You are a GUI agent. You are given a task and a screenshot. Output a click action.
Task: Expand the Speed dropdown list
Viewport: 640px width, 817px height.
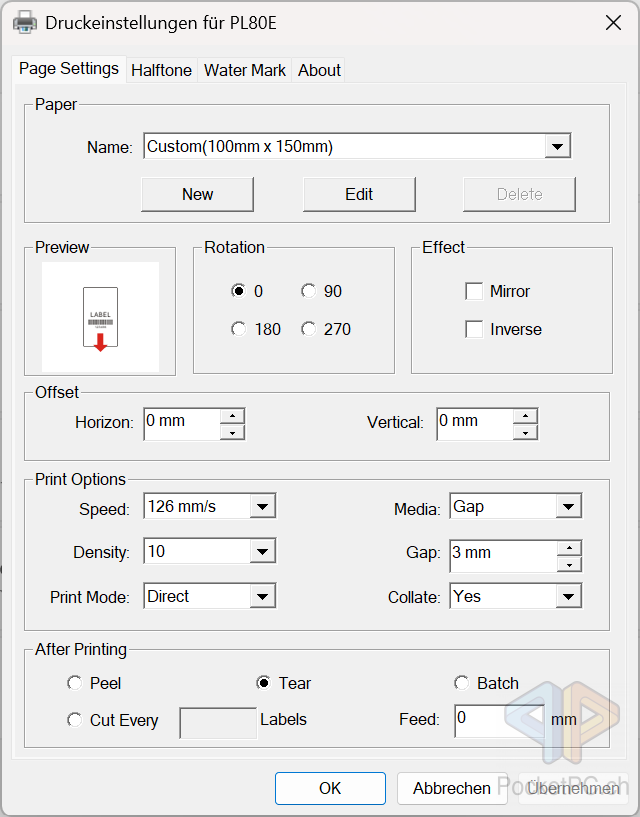(x=262, y=507)
